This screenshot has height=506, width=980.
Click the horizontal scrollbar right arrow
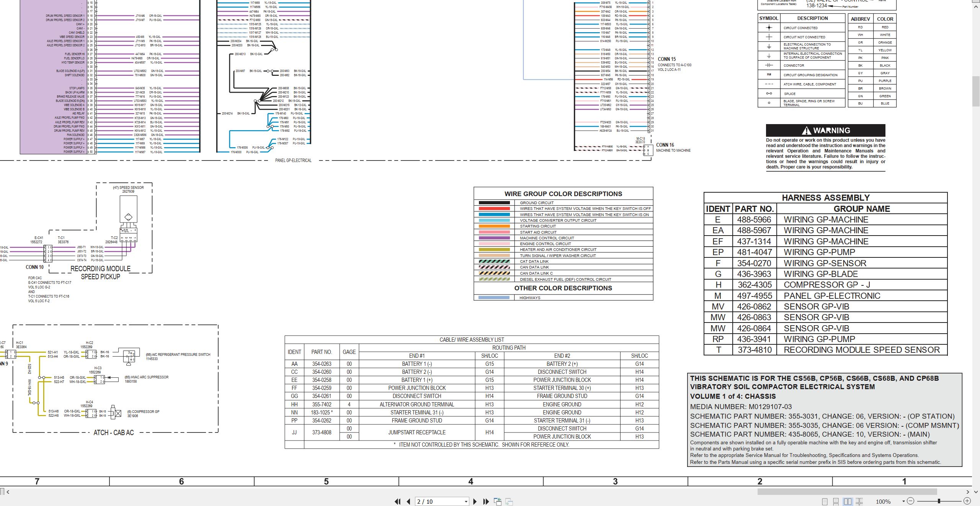[x=967, y=492]
